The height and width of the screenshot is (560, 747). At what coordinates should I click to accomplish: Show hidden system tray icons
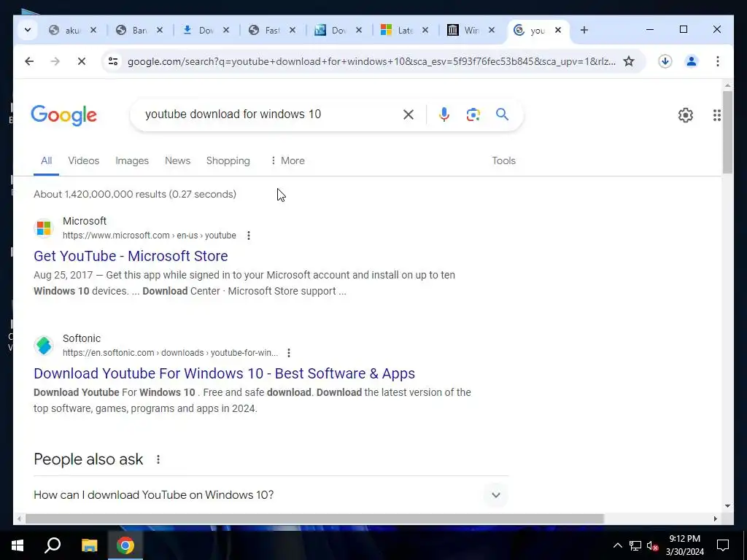pyautogui.click(x=617, y=545)
